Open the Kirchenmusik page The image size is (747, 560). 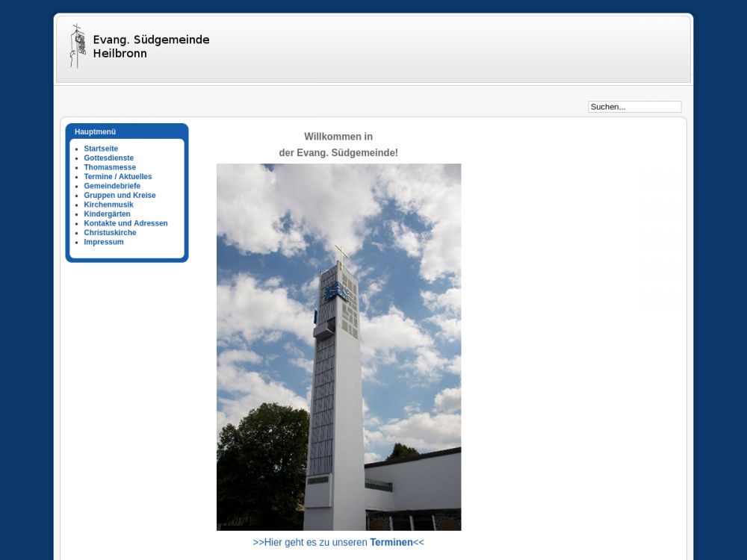pyautogui.click(x=108, y=205)
